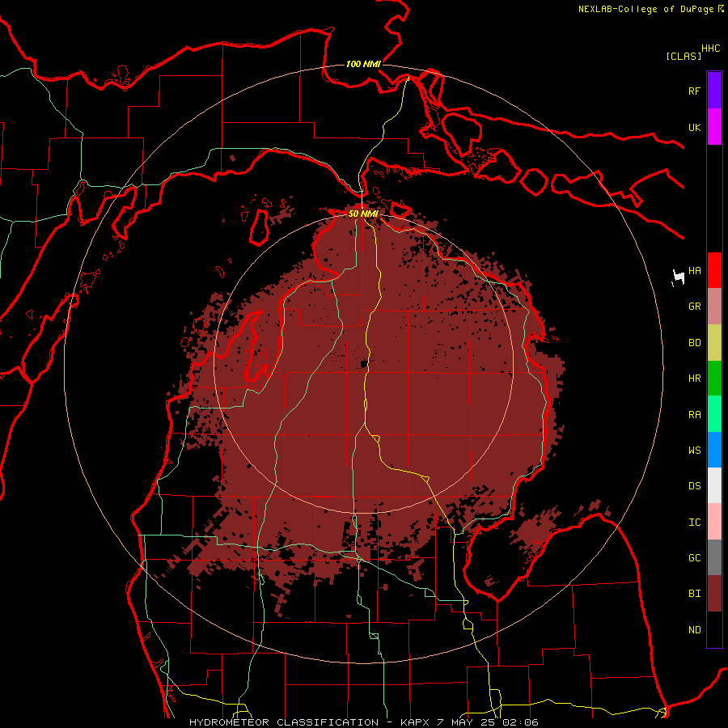The height and width of the screenshot is (728, 728).
Task: Click the GR pink legend swatch
Action: 714,306
